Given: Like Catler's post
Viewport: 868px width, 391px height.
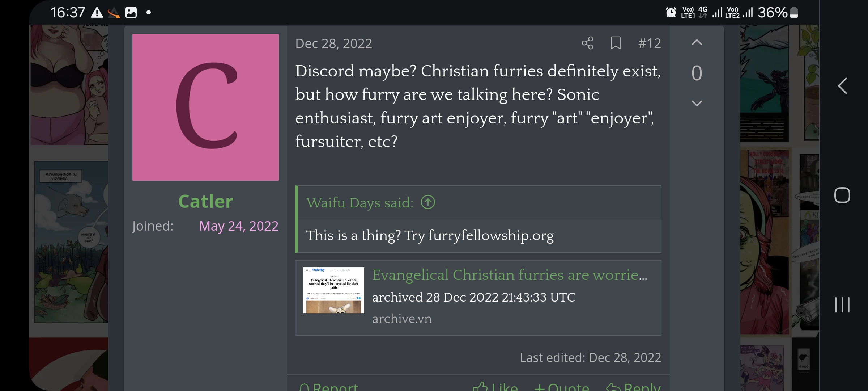Looking at the screenshot, I should (x=495, y=387).
